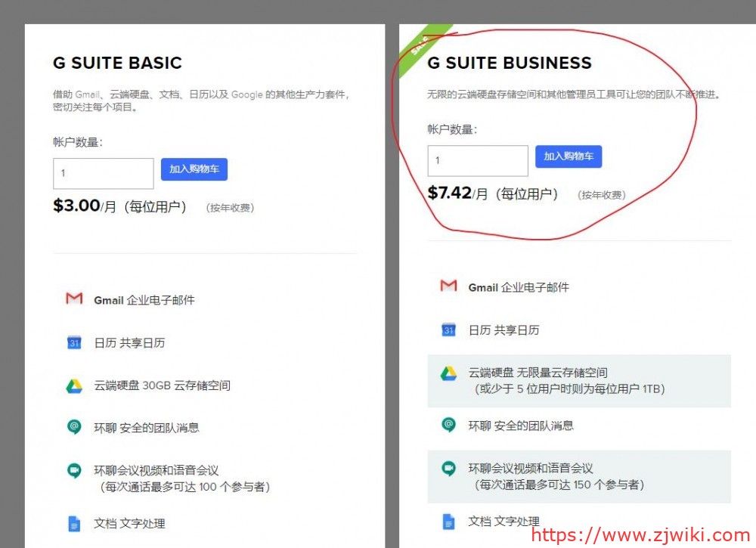Click the Google Drive icon beside 30GB storage
The width and height of the screenshot is (756, 548).
[x=74, y=385]
